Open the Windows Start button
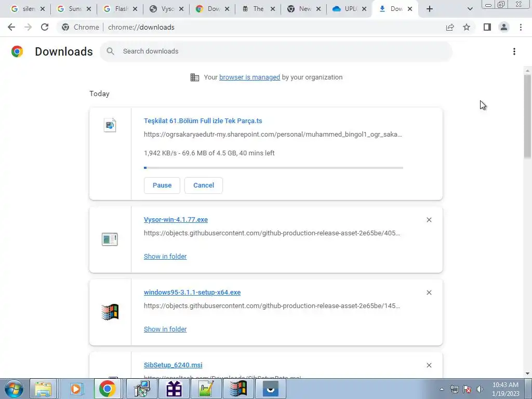Image resolution: width=532 pixels, height=399 pixels. click(13, 389)
